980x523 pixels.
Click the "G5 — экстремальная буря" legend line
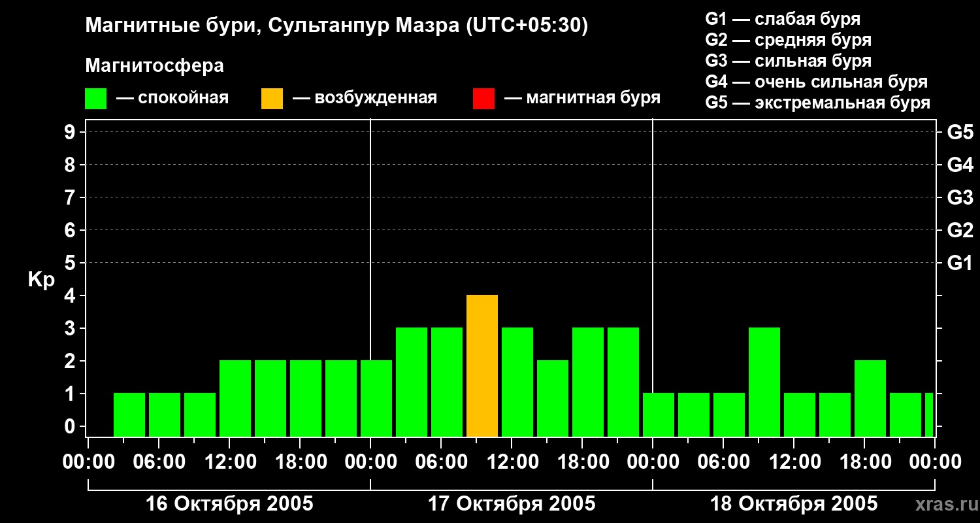tap(818, 103)
